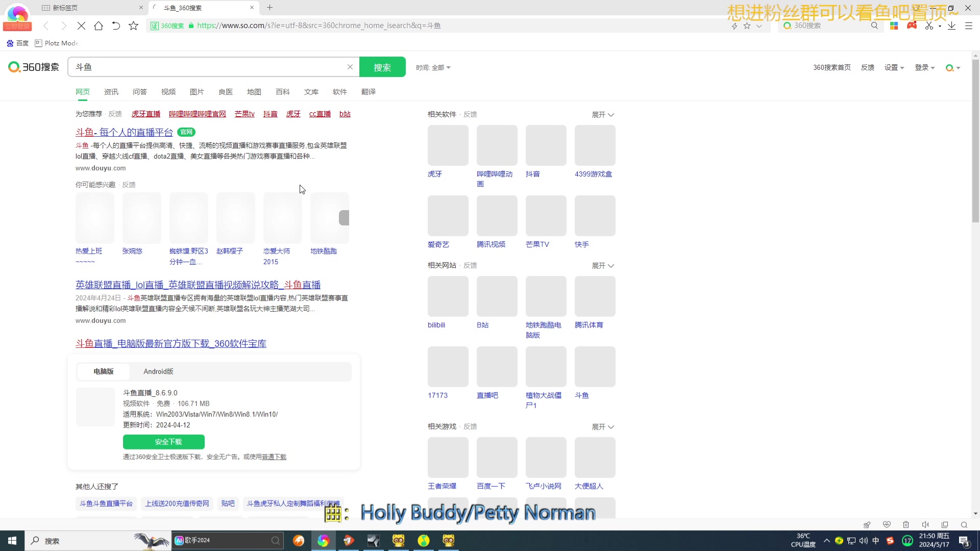Open the 斗鱼- 每个人的直播平台 result
This screenshot has width=980, height=551.
tap(124, 132)
